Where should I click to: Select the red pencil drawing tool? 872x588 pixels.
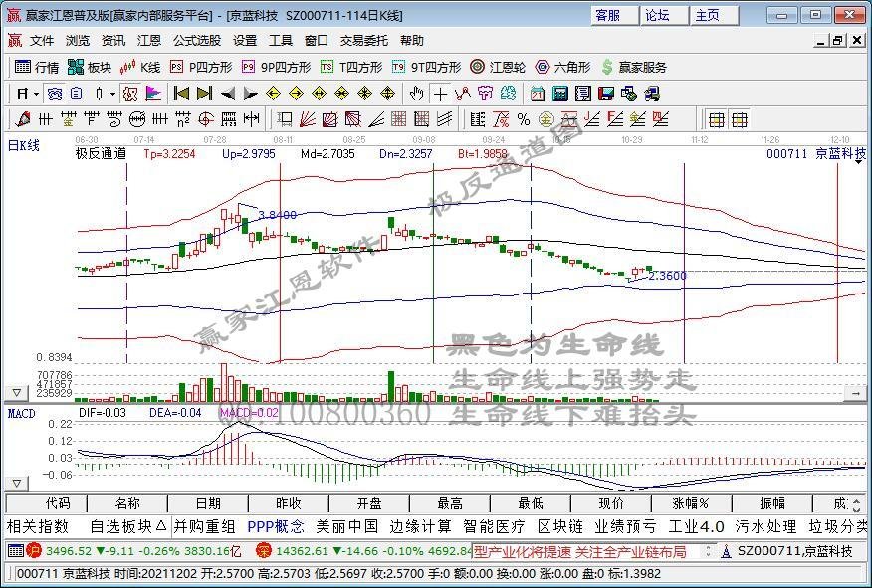(x=23, y=119)
